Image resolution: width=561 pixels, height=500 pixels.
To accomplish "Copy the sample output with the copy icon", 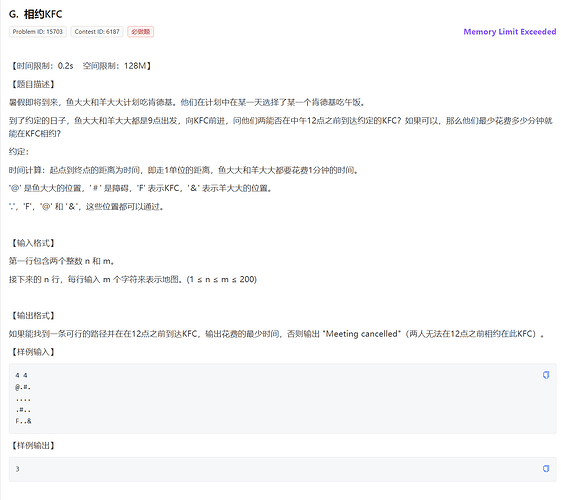I will click(546, 469).
